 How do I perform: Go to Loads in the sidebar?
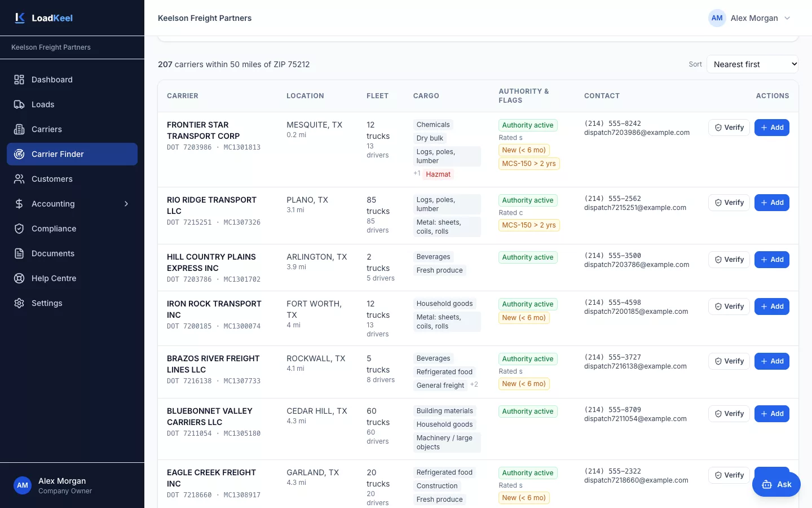72,104
